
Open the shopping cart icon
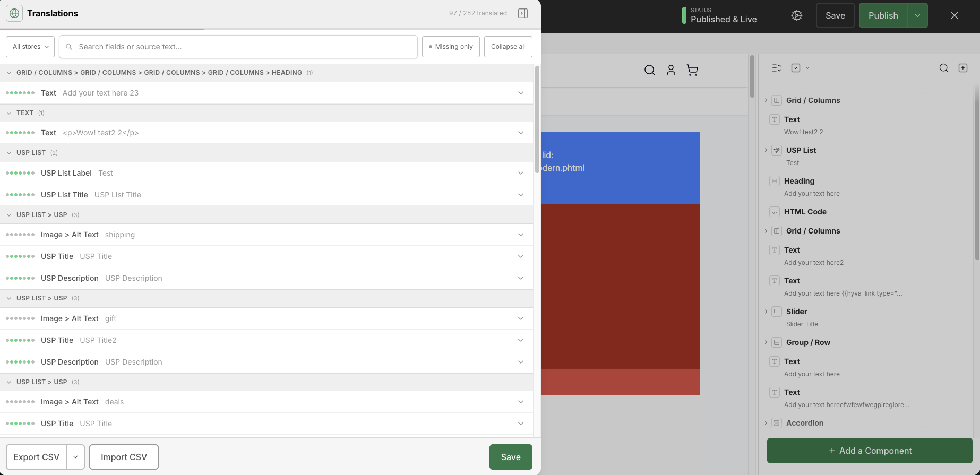coord(692,70)
